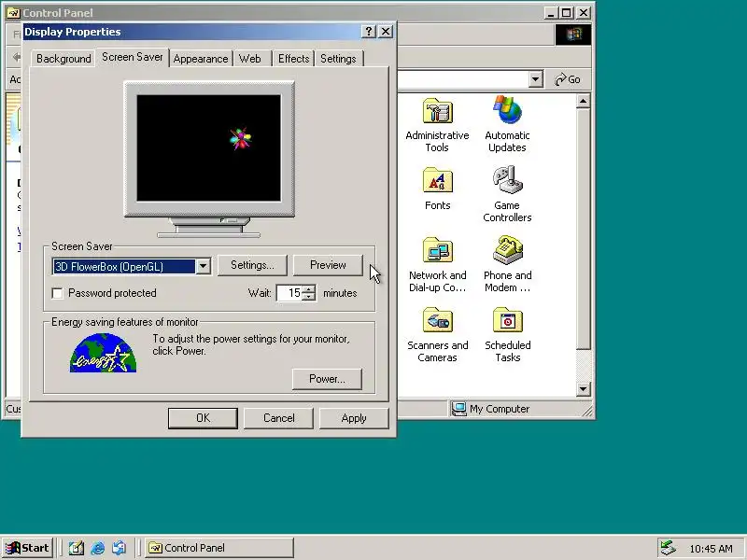The height and width of the screenshot is (560, 747).
Task: Click the system tray network icon
Action: pos(668,548)
